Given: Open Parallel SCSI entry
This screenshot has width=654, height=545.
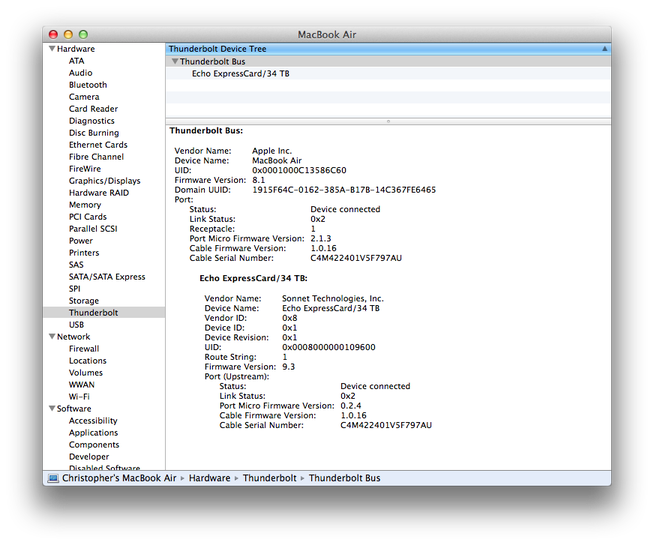Looking at the screenshot, I should [93, 229].
